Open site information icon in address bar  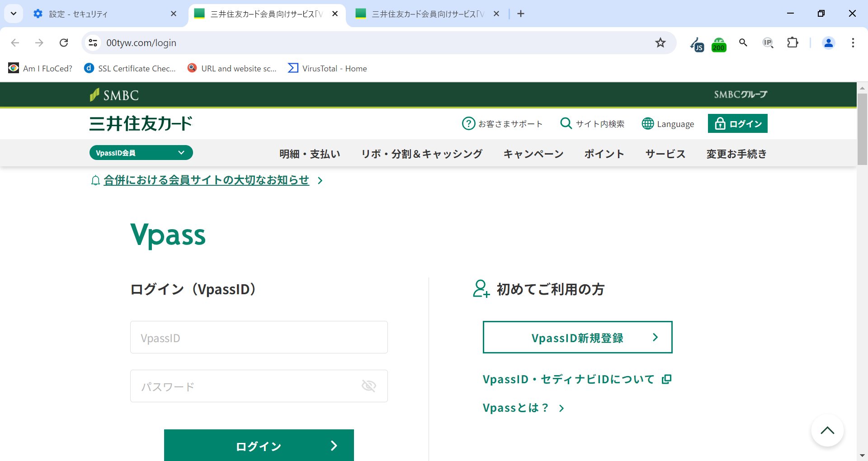[x=93, y=42]
